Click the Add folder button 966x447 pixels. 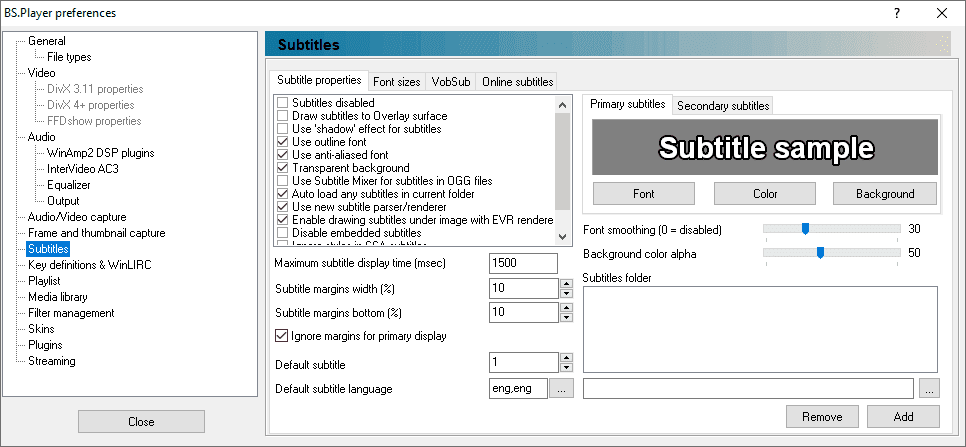tap(904, 417)
